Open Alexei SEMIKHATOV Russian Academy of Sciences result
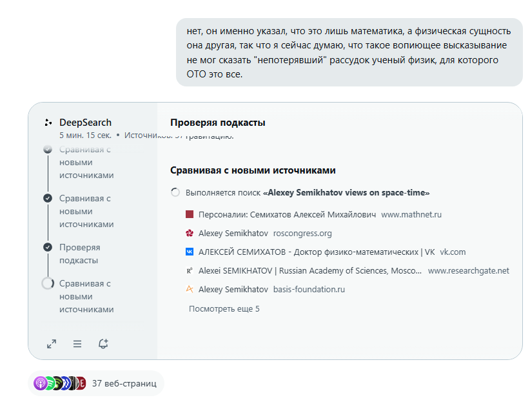The height and width of the screenshot is (420, 530). coord(310,270)
